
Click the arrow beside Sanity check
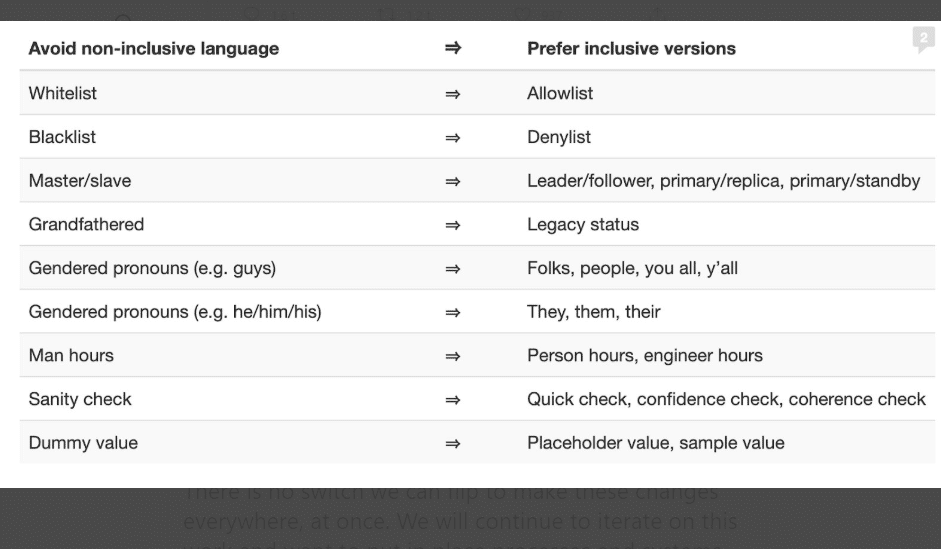point(452,400)
